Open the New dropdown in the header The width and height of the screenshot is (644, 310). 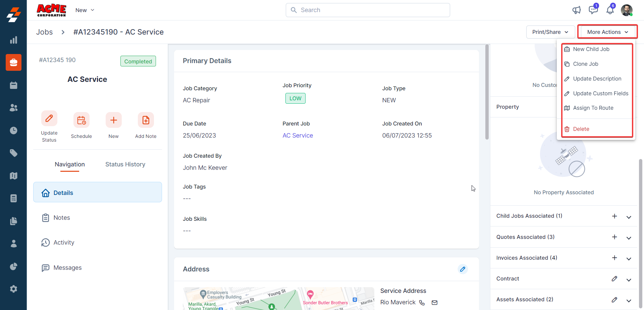pos(85,10)
